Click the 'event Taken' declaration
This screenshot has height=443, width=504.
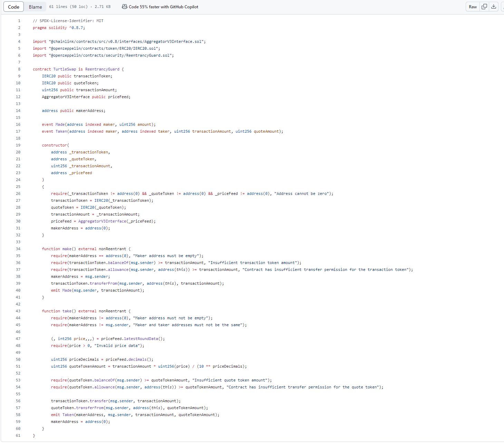(x=163, y=131)
